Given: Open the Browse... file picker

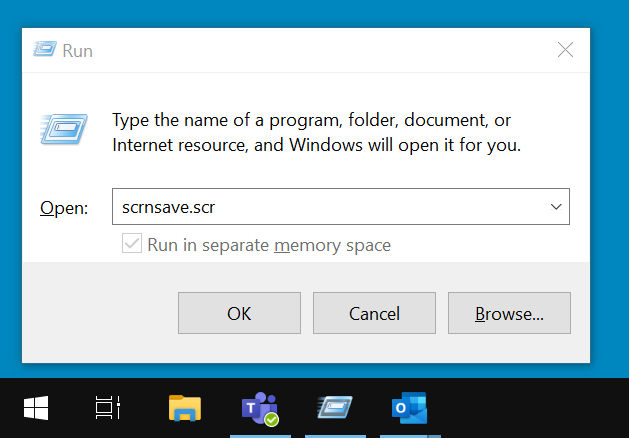Looking at the screenshot, I should 509,313.
